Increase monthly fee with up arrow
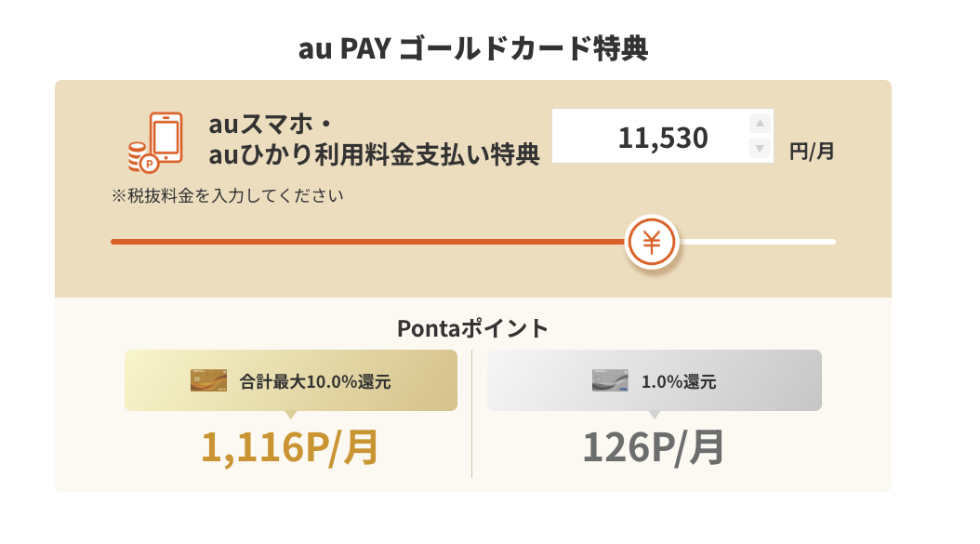This screenshot has height=544, width=980. [760, 124]
